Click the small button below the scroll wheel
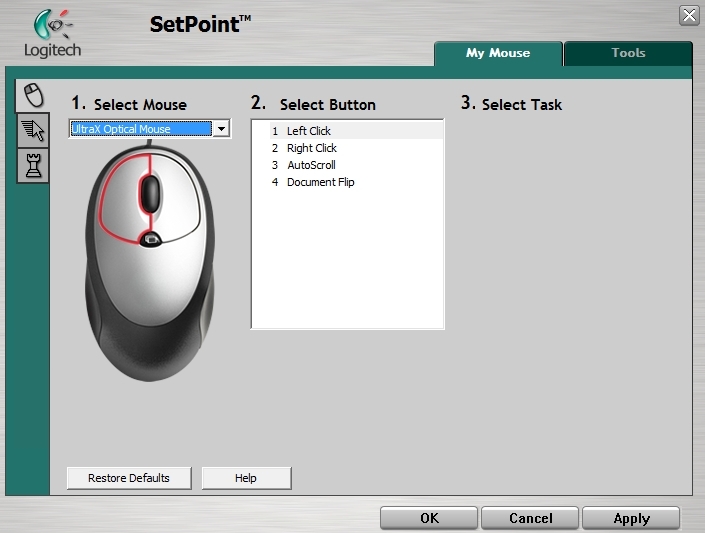Image resolution: width=705 pixels, height=533 pixels. 150,238
